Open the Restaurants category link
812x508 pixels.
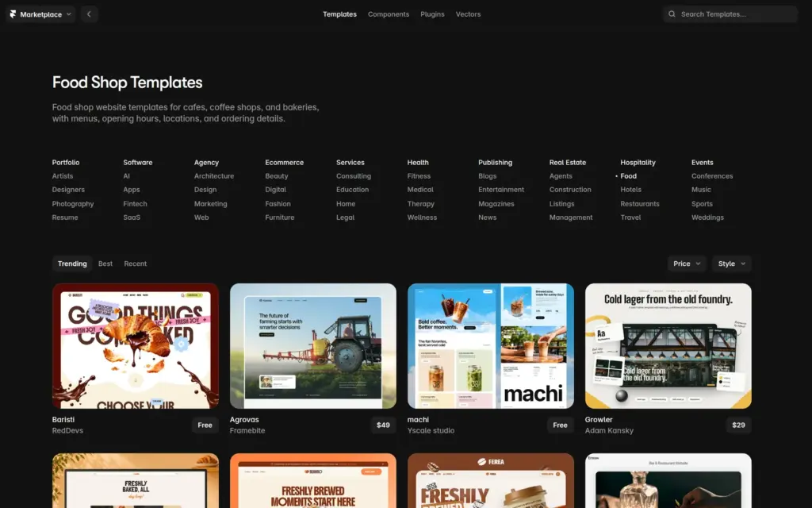pos(640,204)
